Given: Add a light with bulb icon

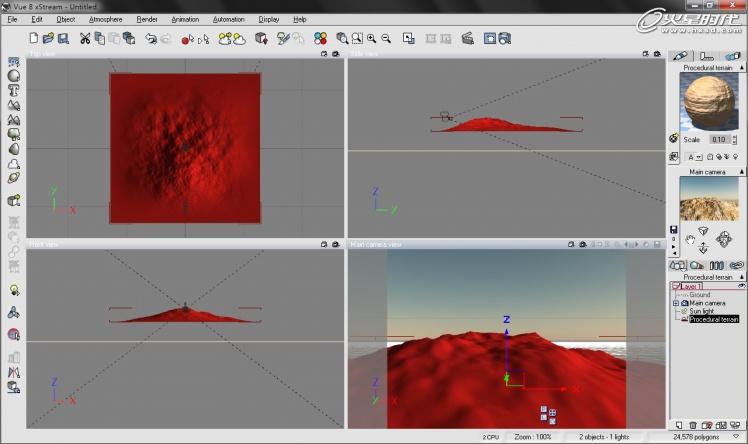Looking at the screenshot, I should point(14,290).
